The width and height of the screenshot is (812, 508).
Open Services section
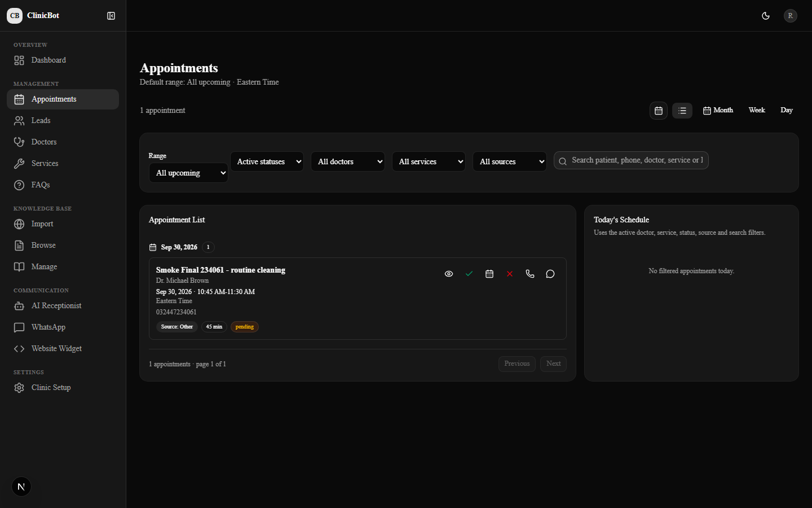click(x=63, y=164)
